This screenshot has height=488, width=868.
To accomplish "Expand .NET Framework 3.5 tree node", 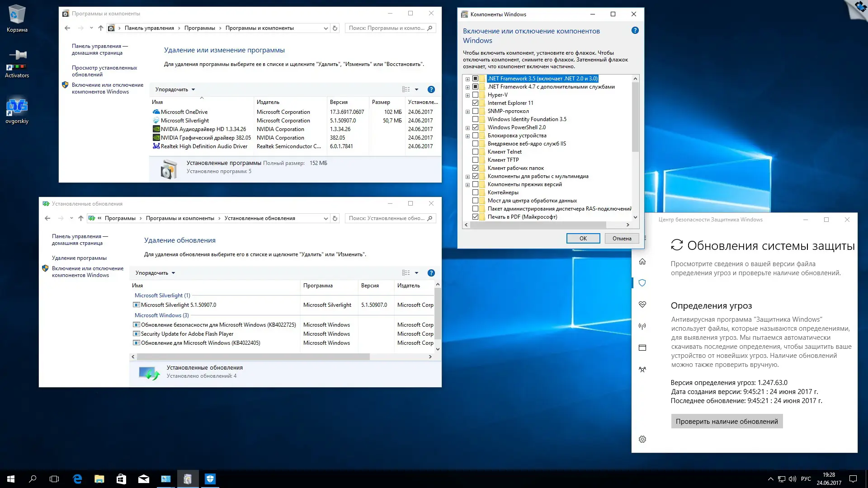I will [x=467, y=79].
